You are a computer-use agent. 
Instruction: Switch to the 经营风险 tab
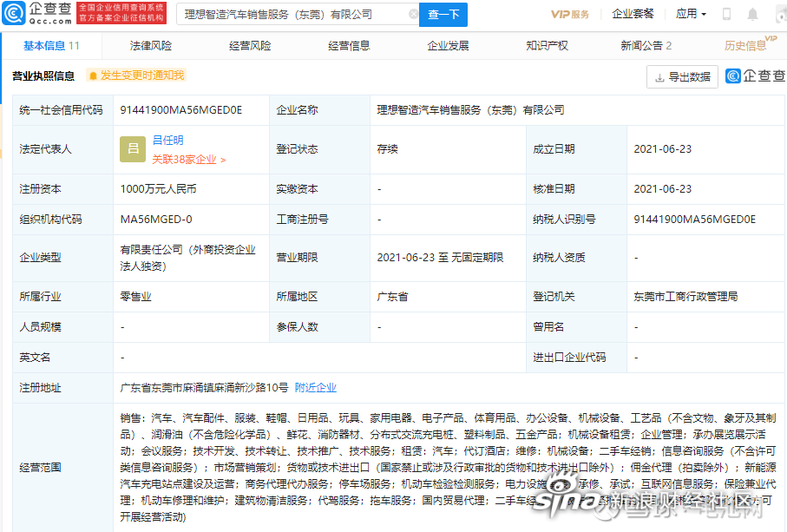(250, 46)
